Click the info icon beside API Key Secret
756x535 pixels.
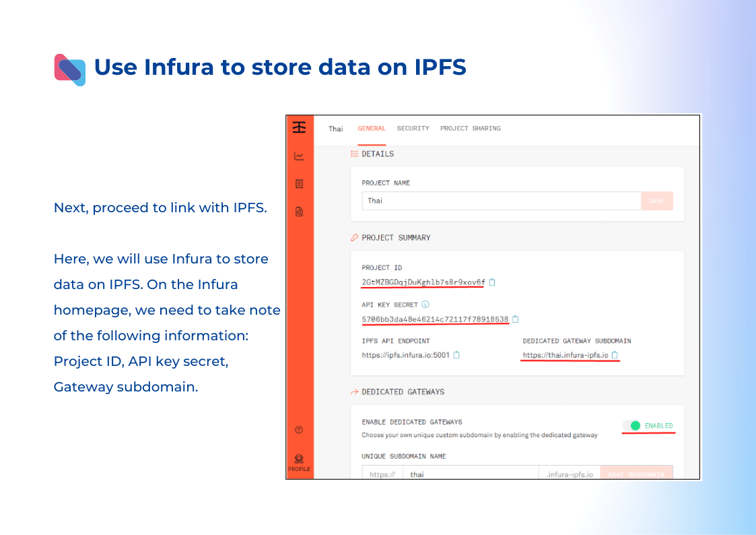point(425,305)
